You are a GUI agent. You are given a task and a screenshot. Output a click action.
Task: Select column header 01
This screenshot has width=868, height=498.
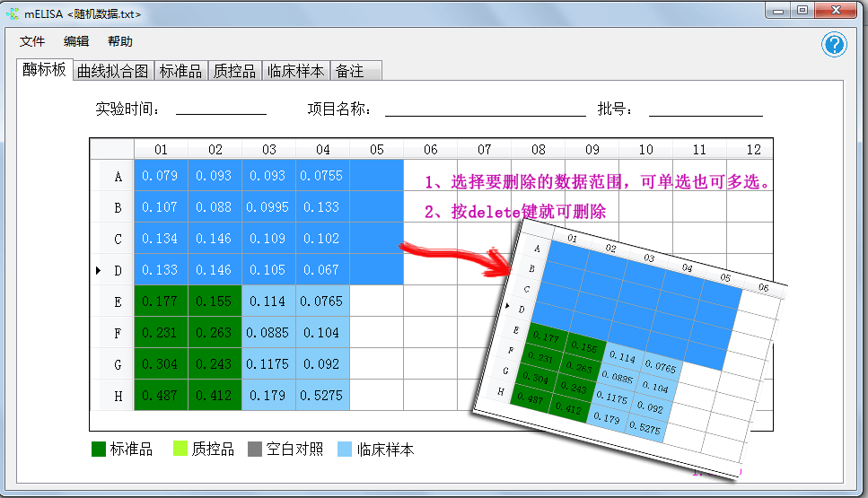point(161,149)
